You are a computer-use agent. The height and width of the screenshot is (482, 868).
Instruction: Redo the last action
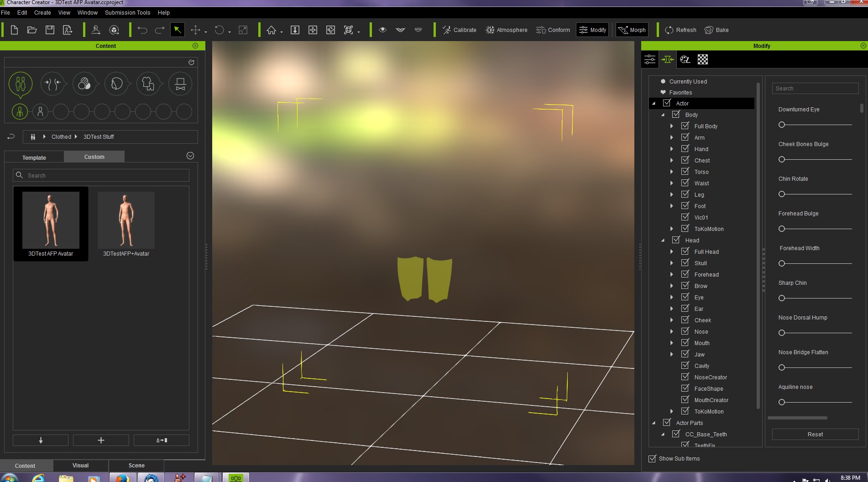click(160, 30)
